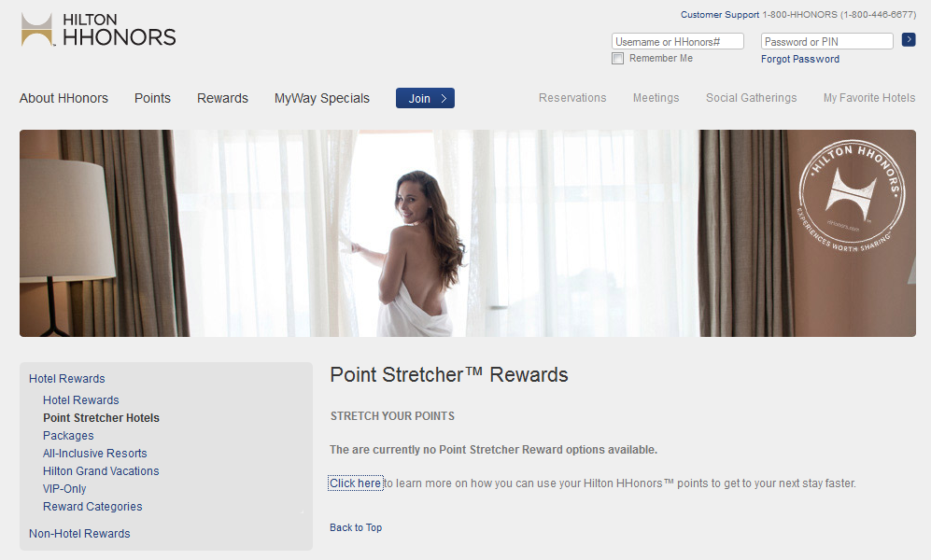The width and height of the screenshot is (931, 560).
Task: Follow the 'Click here' link
Action: [355, 483]
